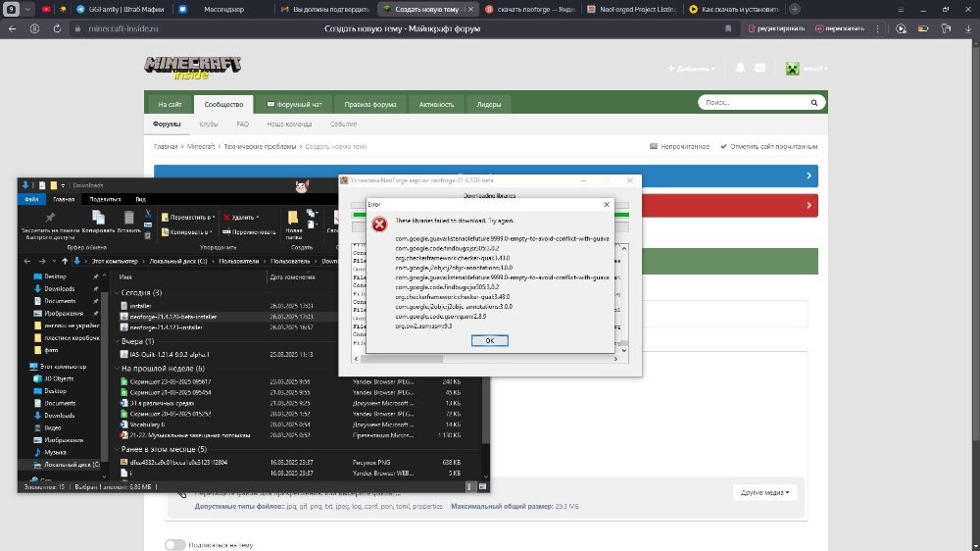The height and width of the screenshot is (551, 980).
Task: Open the forum messages envelope icon
Action: pos(760,68)
